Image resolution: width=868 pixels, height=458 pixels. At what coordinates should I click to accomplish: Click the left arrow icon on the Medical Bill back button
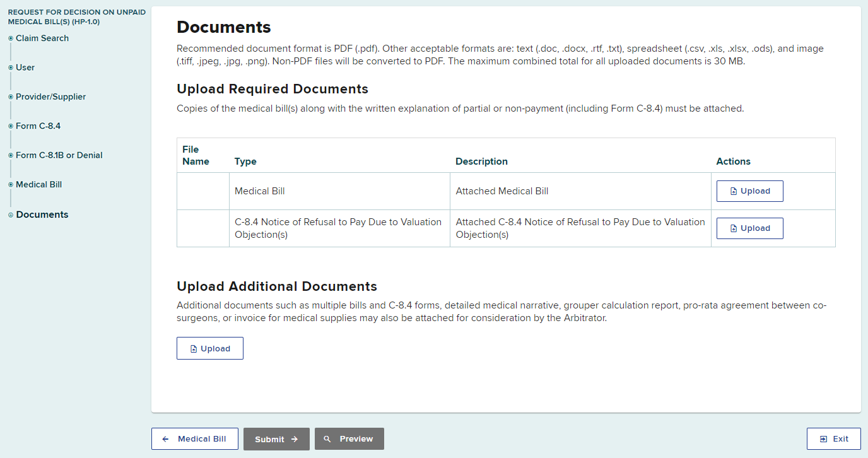coord(165,439)
